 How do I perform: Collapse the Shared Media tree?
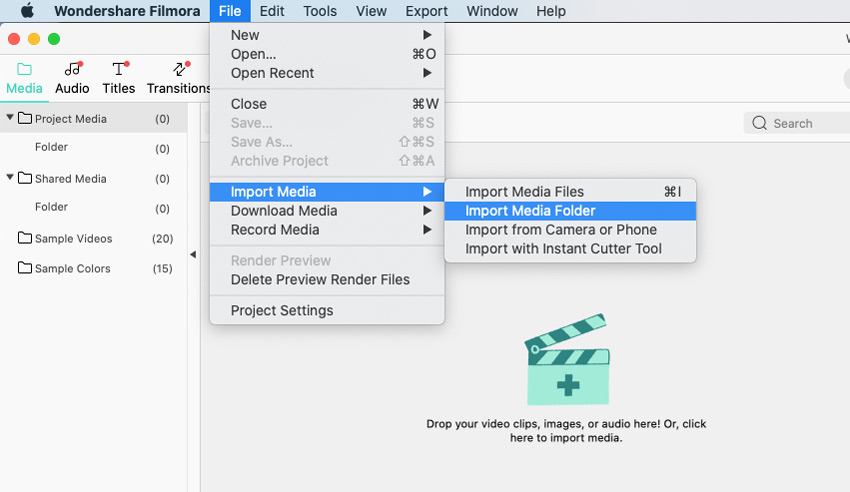[10, 177]
